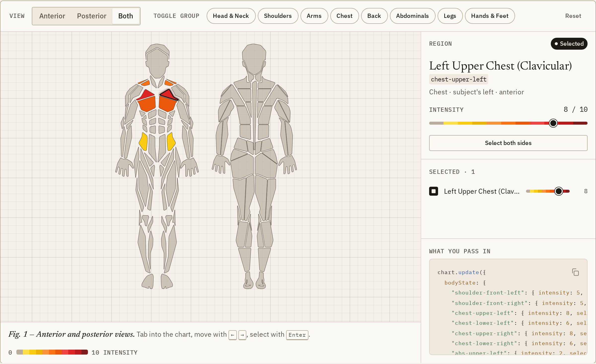Screen dimensions: 596x364
Task: Click the small intensity slider in selected list
Action: tap(548, 191)
